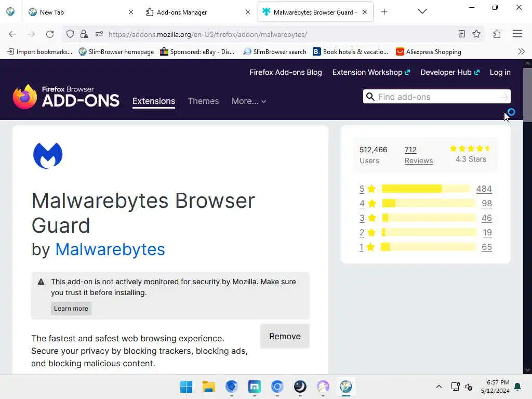Click Learn more in the security warning
The height and width of the screenshot is (399, 532).
(71, 309)
